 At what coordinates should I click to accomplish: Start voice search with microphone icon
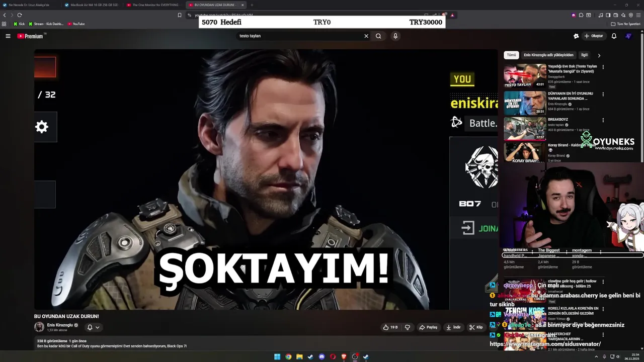(x=395, y=36)
